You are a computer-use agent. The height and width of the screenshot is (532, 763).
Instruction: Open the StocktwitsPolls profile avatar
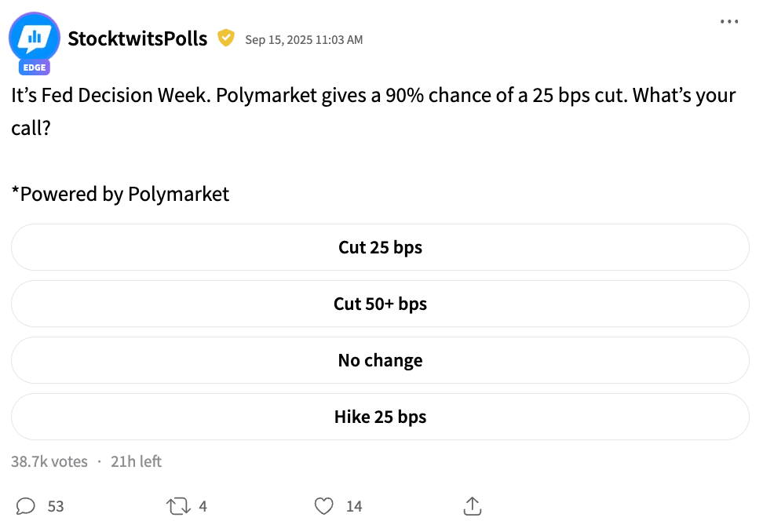click(x=34, y=36)
